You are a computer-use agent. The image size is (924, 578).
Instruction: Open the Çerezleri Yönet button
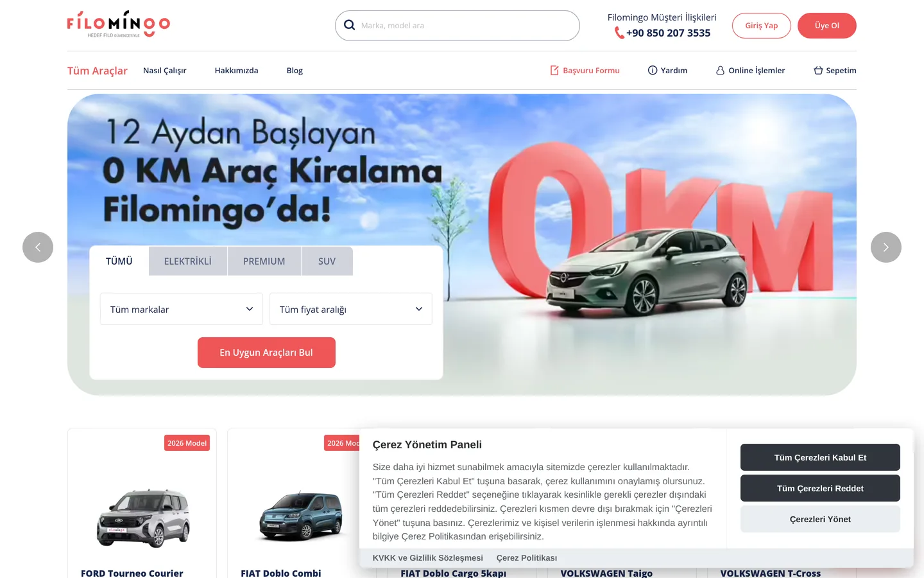pyautogui.click(x=820, y=519)
